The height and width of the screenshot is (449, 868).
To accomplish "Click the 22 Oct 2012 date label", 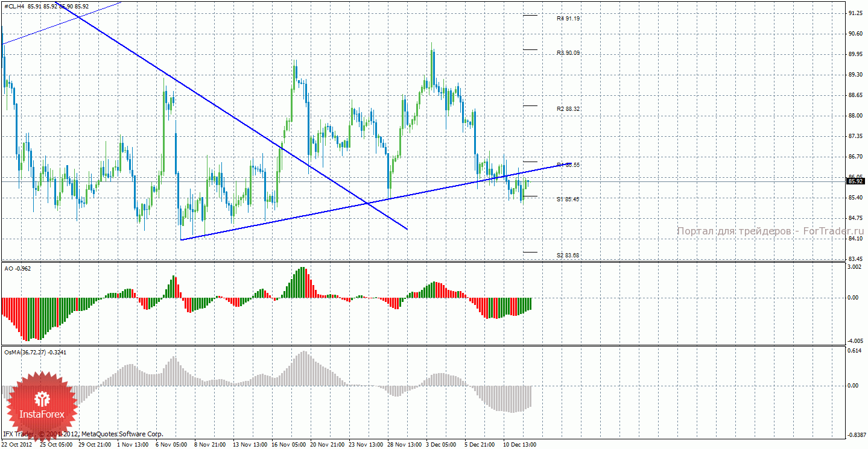I will point(18,444).
